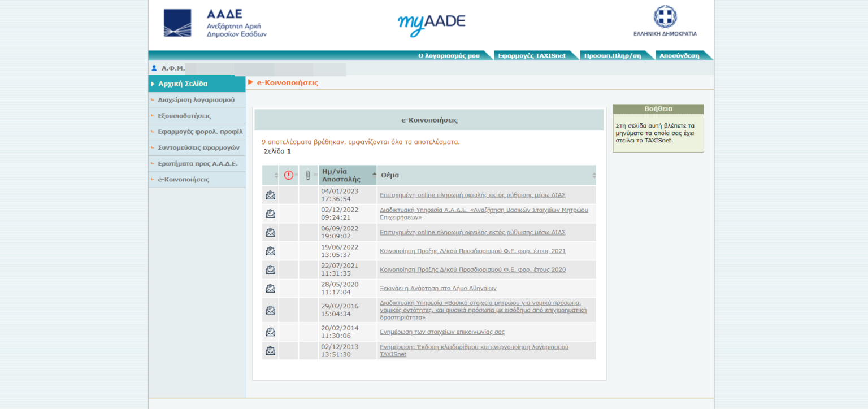
Task: Switch to the Εφαρμογές TAXISnet tab
Action: point(531,55)
